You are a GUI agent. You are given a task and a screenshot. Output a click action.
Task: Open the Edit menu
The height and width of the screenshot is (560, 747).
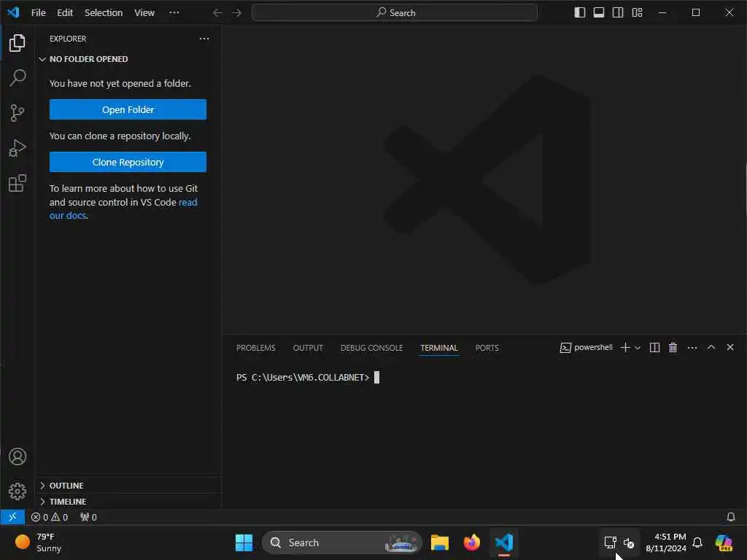[65, 13]
